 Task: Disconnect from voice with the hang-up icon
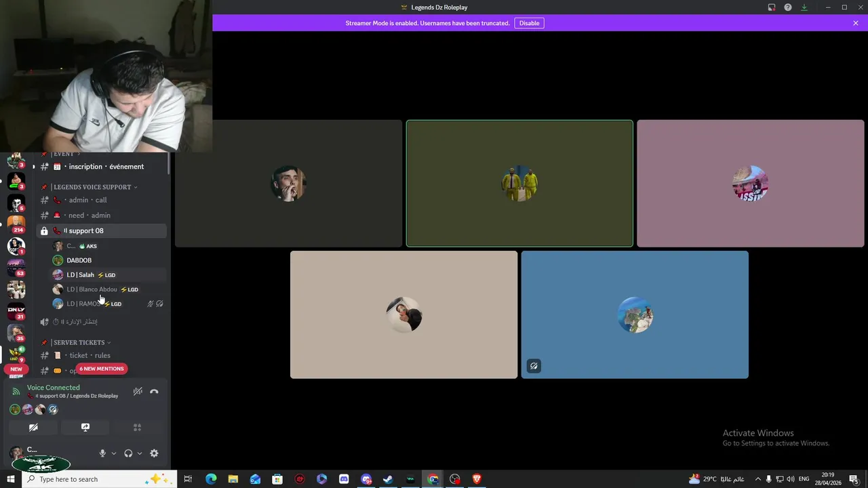pyautogui.click(x=154, y=391)
